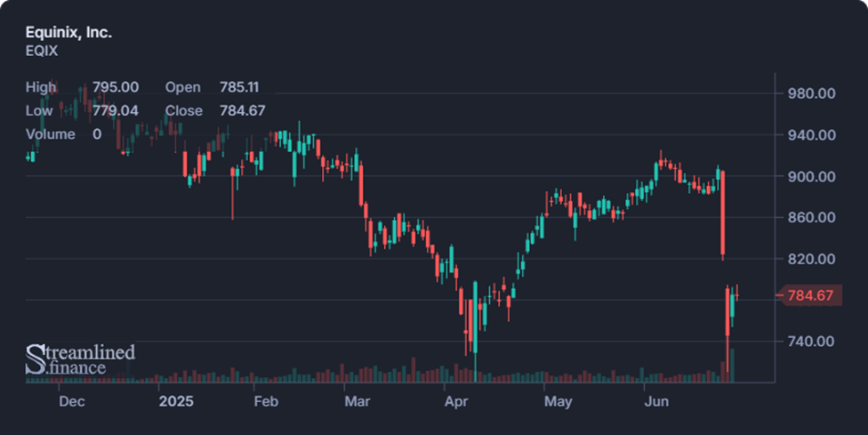Image resolution: width=868 pixels, height=435 pixels.
Task: Click the High value 795.00
Action: [116, 87]
